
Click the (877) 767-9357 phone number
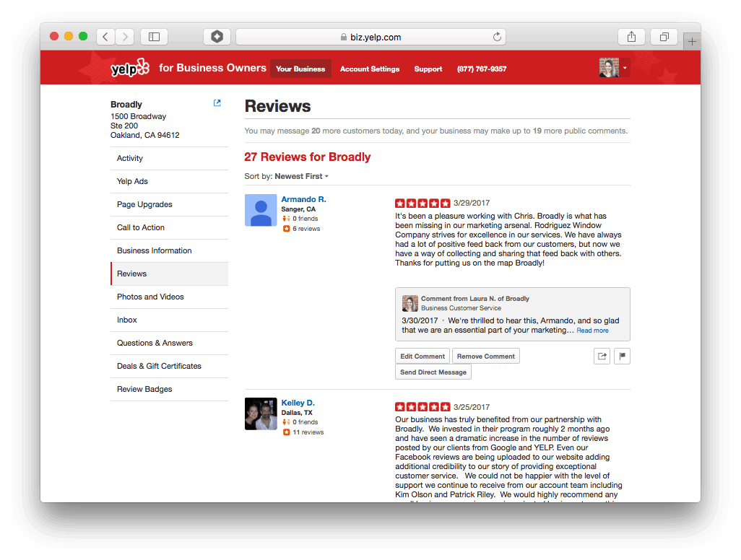click(482, 69)
